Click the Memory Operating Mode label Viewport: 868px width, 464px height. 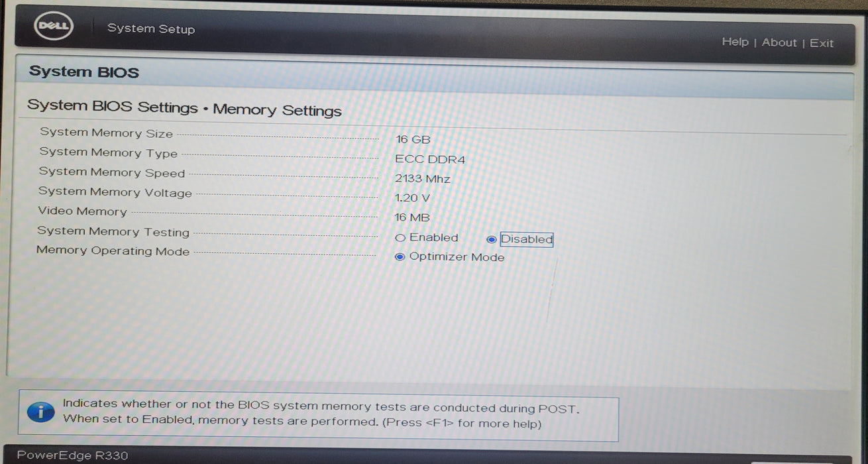tap(113, 251)
